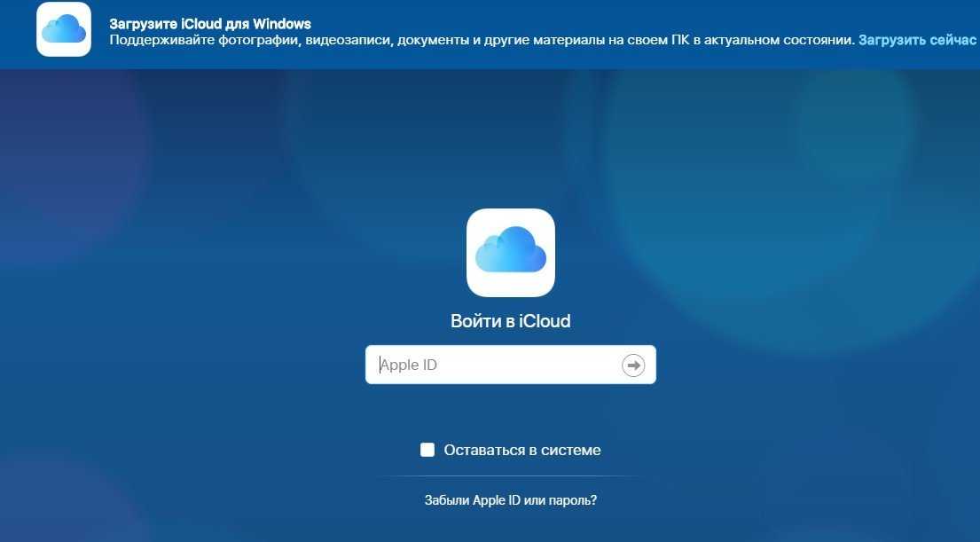Viewport: 980px width, 542px height.
Task: Click the "Войти в iCloud" heading
Action: tap(510, 321)
